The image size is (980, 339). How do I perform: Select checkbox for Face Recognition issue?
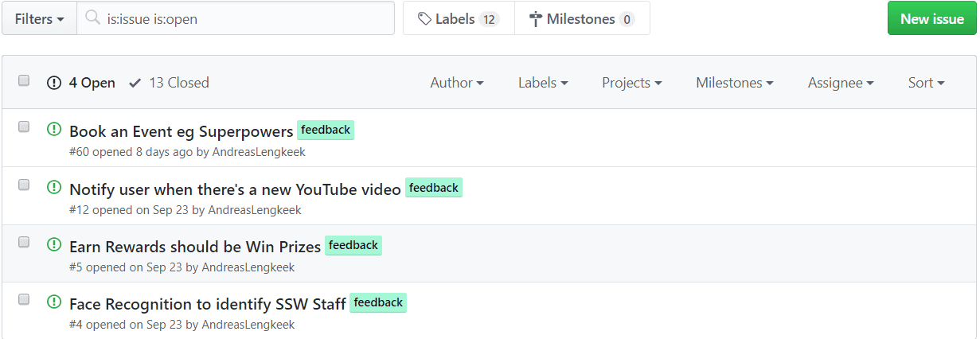click(x=24, y=299)
